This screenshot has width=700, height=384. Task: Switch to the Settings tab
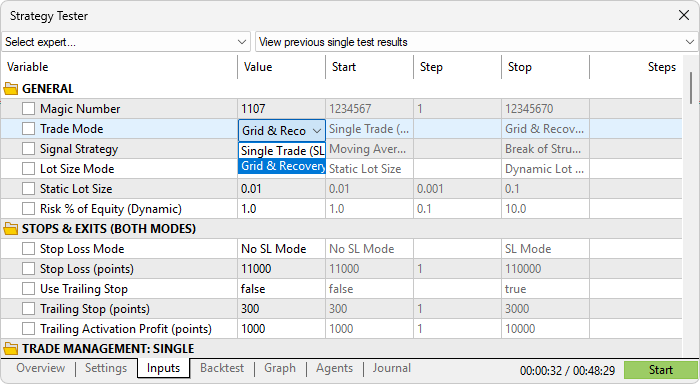click(106, 368)
